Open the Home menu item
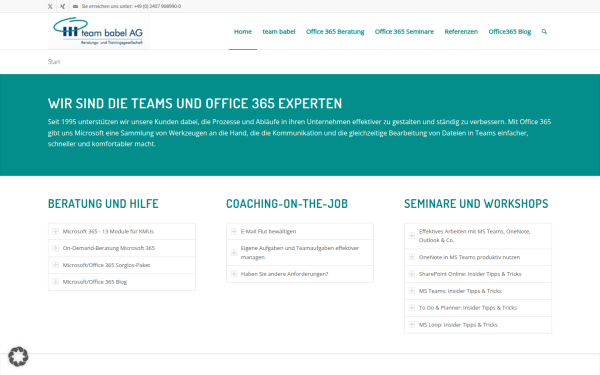The height and width of the screenshot is (375, 600). pyautogui.click(x=243, y=32)
